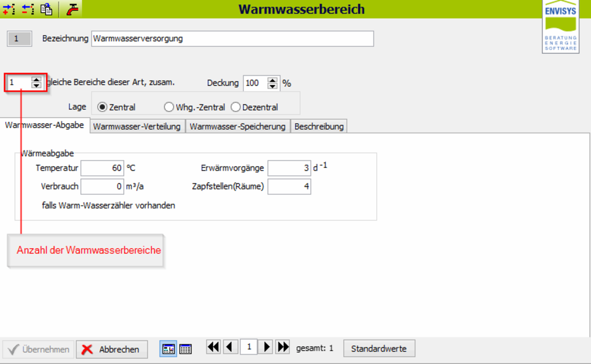This screenshot has width=591, height=364.
Task: Go to next record arrow
Action: click(x=266, y=347)
